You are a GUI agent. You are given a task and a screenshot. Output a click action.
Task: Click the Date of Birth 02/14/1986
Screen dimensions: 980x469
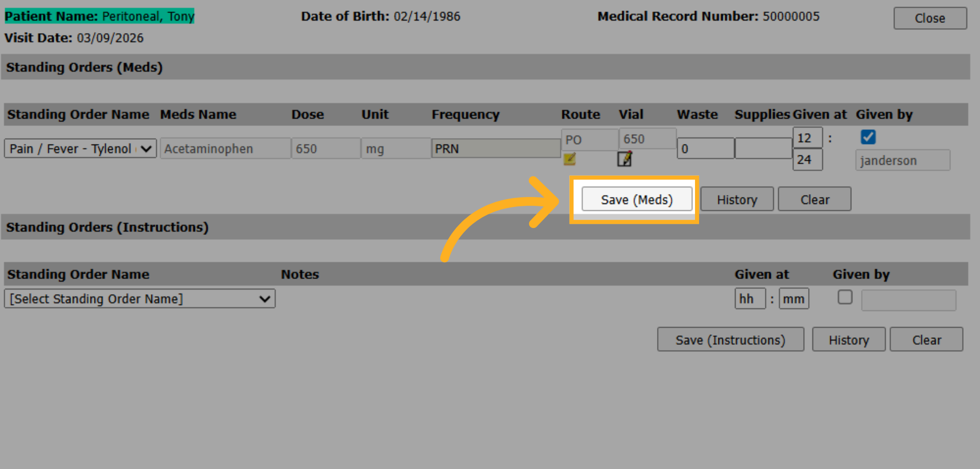pos(381,16)
